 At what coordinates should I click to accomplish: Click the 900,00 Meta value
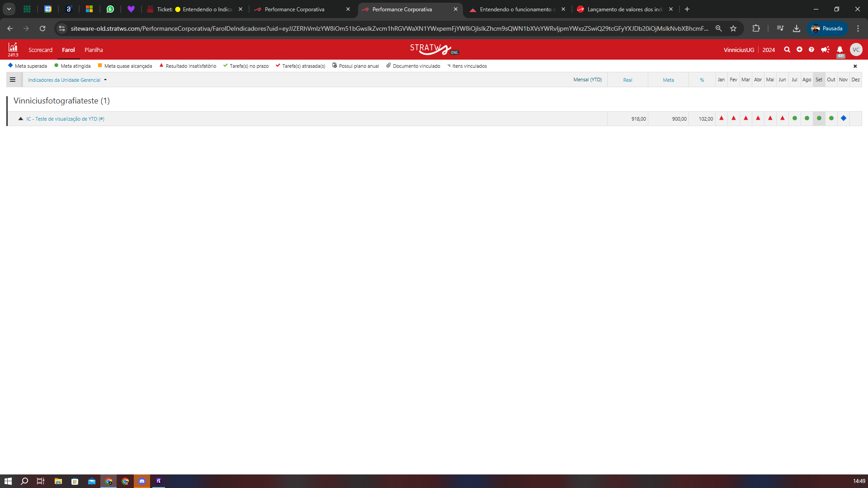pyautogui.click(x=679, y=119)
